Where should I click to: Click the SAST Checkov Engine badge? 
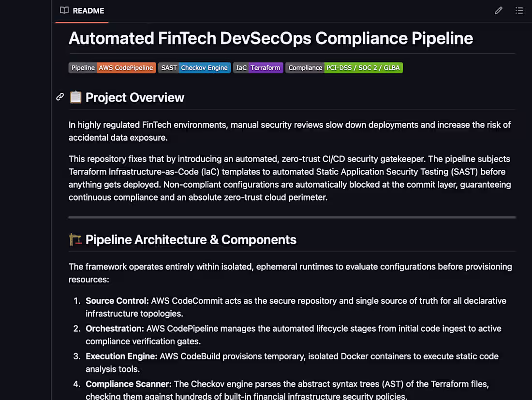(194, 68)
